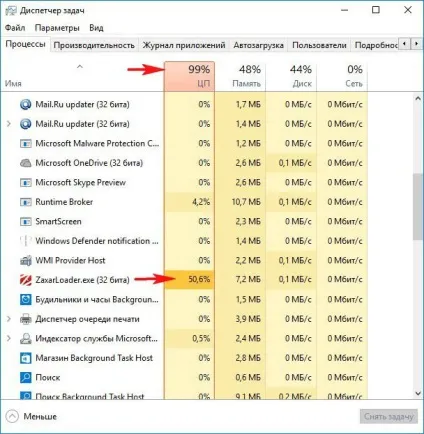Click the Снять задачу button
The height and width of the screenshot is (434, 424).
pos(389,416)
